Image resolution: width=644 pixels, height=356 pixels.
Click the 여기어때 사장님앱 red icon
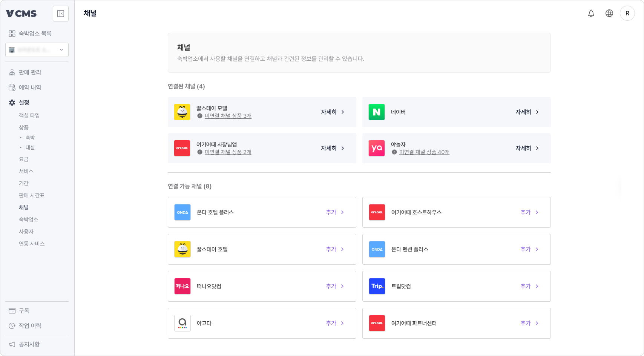182,148
